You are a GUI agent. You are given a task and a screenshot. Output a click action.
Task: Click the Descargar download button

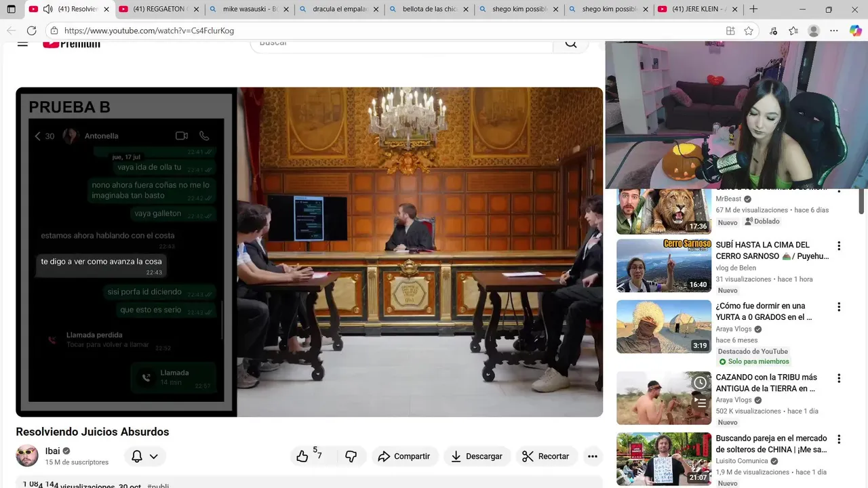coord(477,456)
